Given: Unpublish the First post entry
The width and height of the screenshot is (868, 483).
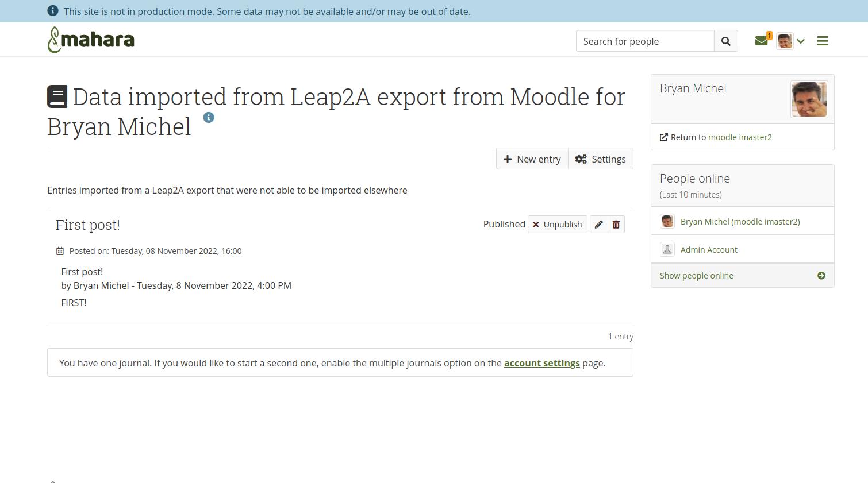Looking at the screenshot, I should tap(558, 225).
